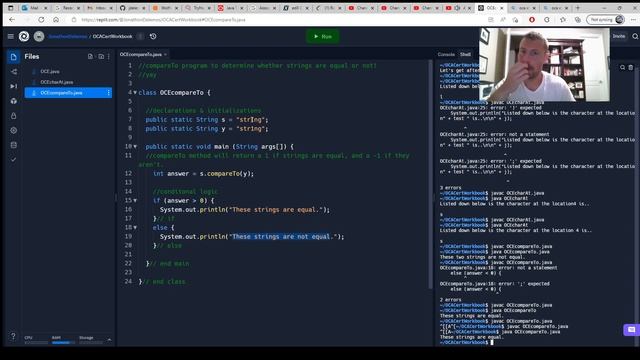Image resolution: width=640 pixels, height=360 pixels.
Task: Open OCEcharAt.java in file tree
Action: [57, 82]
